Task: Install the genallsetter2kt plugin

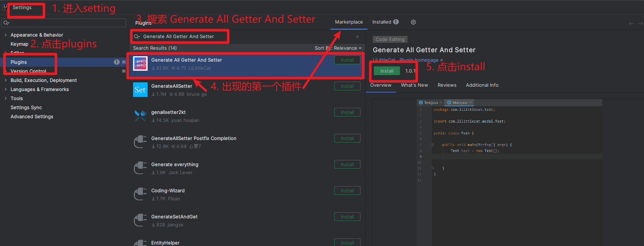Action: click(347, 112)
